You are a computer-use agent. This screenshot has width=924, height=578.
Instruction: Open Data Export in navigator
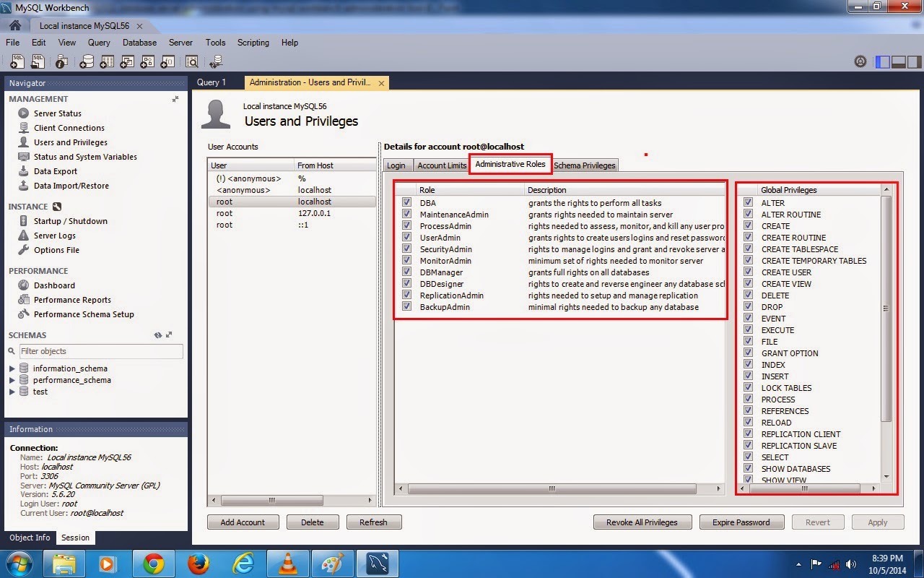tap(56, 171)
